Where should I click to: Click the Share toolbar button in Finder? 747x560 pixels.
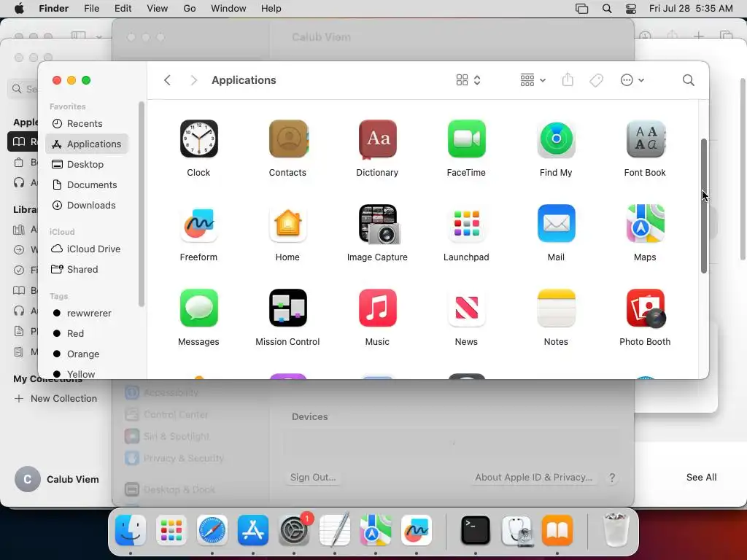point(568,79)
